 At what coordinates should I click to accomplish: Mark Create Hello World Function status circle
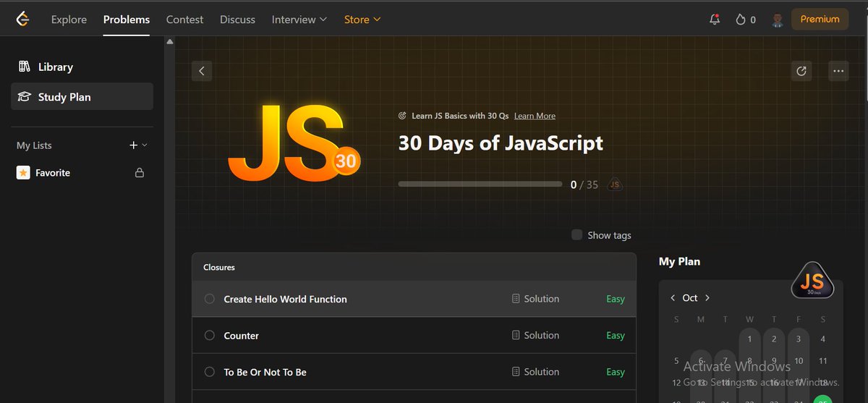pyautogui.click(x=210, y=299)
